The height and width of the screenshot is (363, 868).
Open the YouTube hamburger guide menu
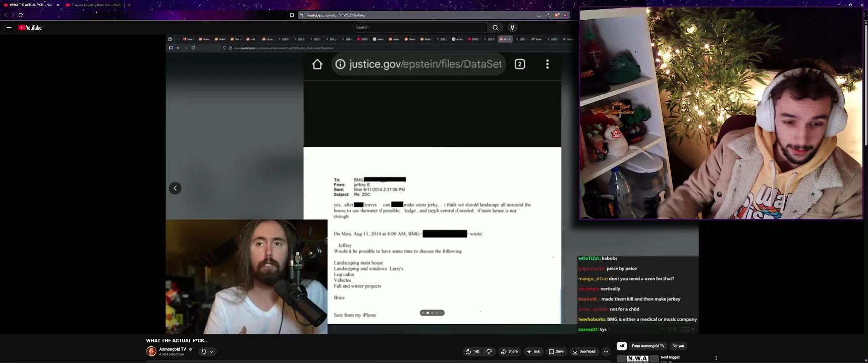tap(9, 28)
